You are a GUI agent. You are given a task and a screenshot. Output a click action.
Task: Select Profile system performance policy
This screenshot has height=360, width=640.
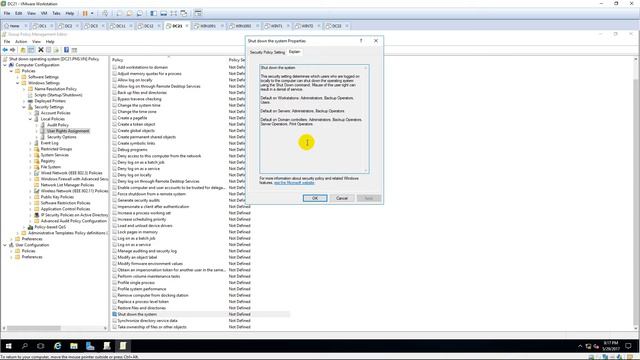pos(142,289)
